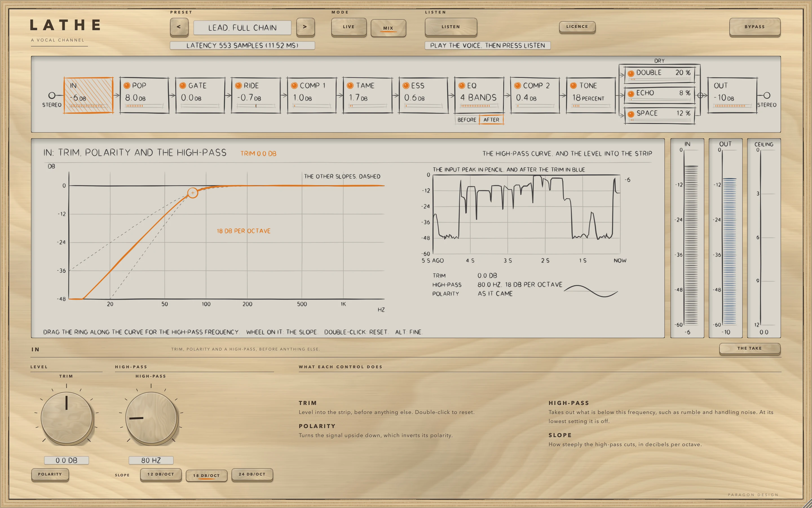The height and width of the screenshot is (508, 812).
Task: Click the SPACE 12 % amount
Action: pyautogui.click(x=683, y=113)
